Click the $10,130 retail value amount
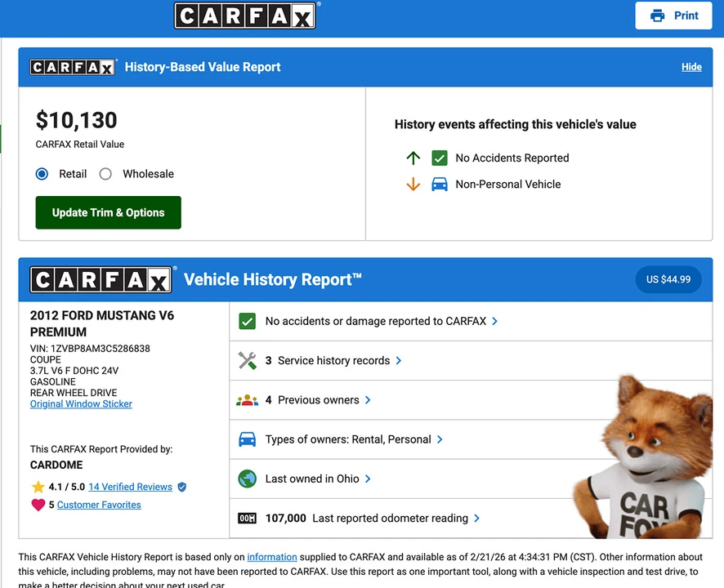724x588 pixels. (77, 120)
